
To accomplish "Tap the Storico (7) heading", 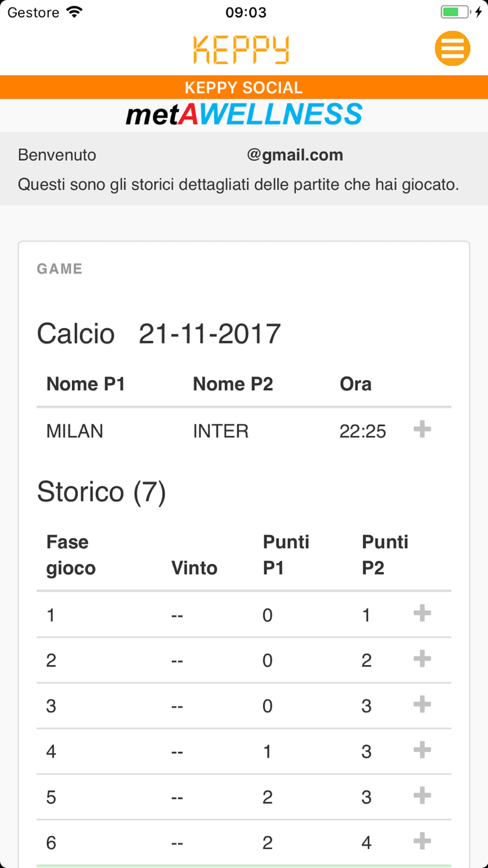I will (x=102, y=492).
